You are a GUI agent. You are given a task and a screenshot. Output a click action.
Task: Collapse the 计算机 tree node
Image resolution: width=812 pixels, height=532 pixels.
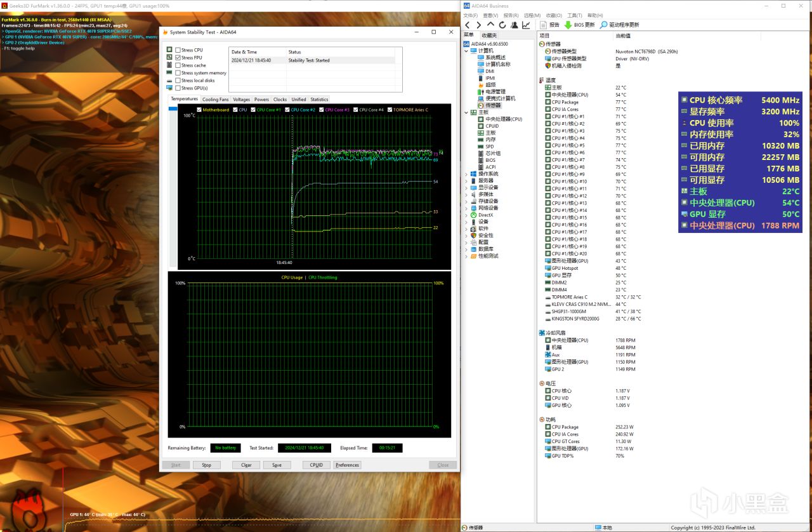point(466,51)
